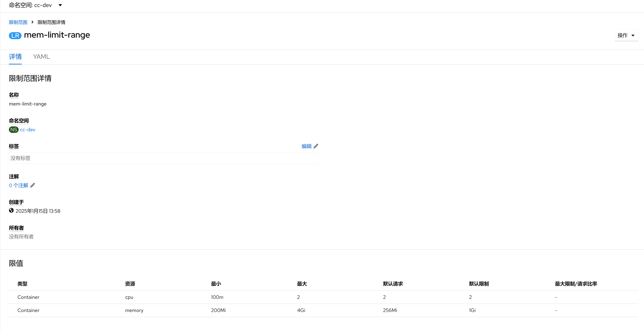
Task: Click the 编辑 labels link text
Action: pos(306,146)
